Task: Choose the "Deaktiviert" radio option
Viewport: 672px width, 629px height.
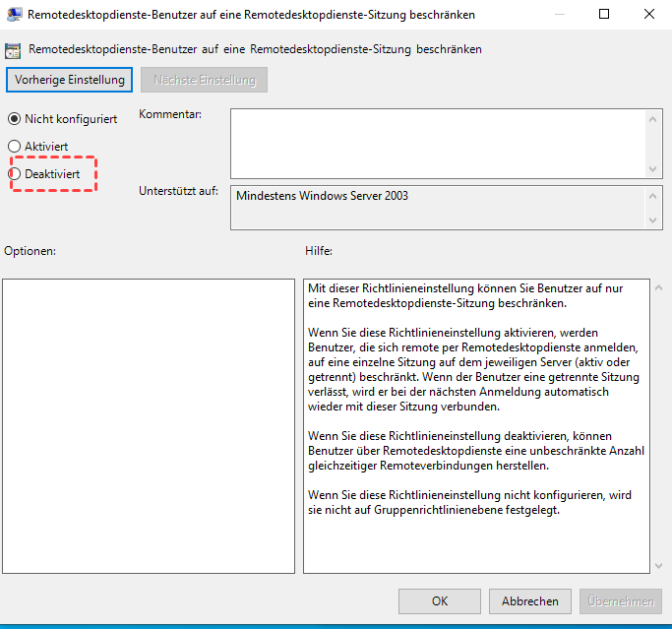Action: [x=15, y=174]
